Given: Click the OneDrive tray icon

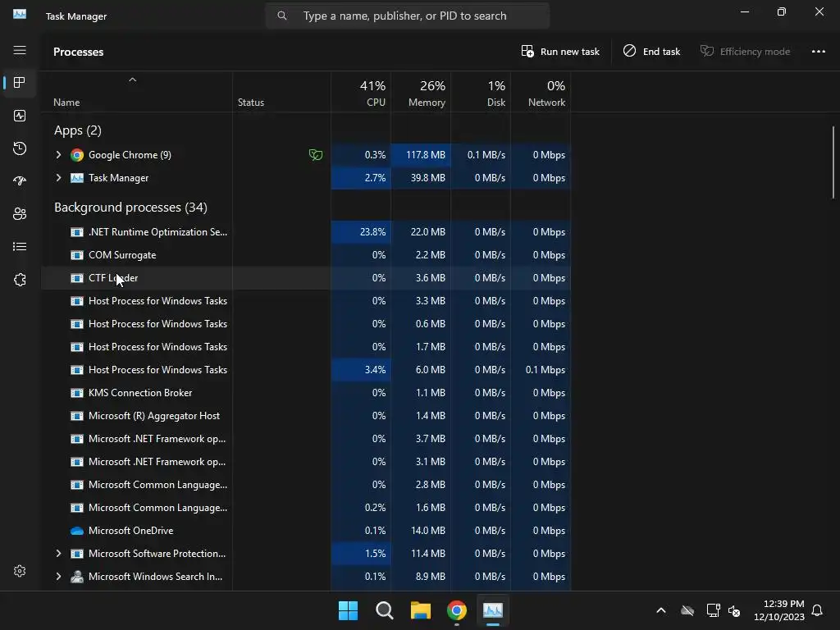Looking at the screenshot, I should click(x=687, y=610).
